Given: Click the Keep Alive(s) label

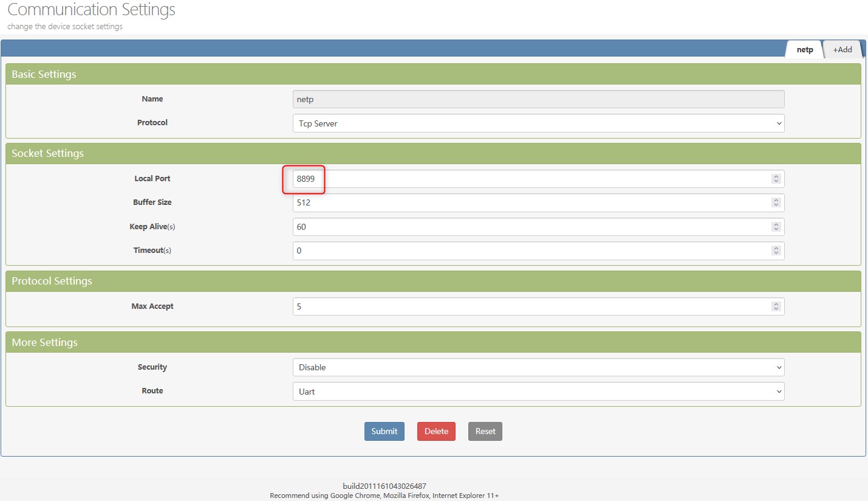Looking at the screenshot, I should (x=152, y=227).
